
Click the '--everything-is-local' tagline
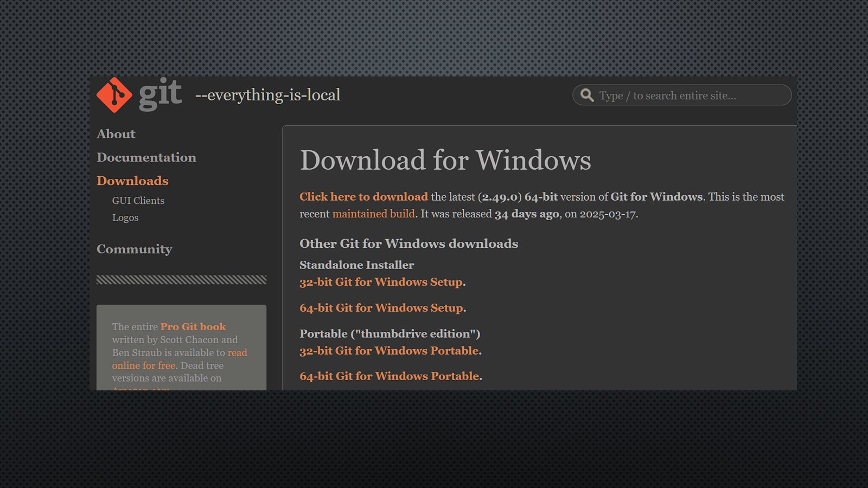267,95
